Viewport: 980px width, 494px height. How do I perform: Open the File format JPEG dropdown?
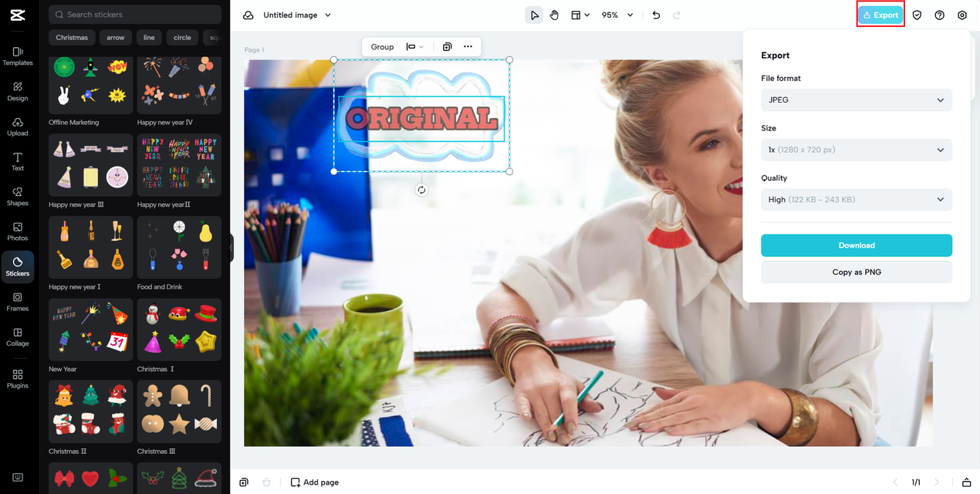(857, 100)
